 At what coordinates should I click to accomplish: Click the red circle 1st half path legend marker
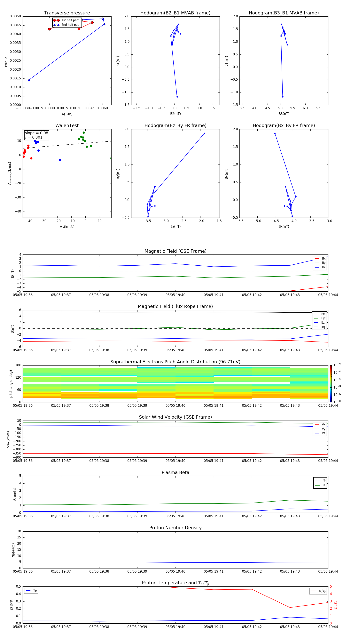coord(57,20)
